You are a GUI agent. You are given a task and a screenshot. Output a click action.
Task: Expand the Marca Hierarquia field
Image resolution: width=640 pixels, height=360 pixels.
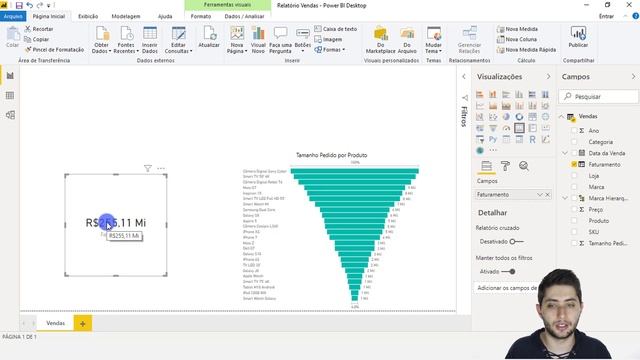(x=565, y=198)
